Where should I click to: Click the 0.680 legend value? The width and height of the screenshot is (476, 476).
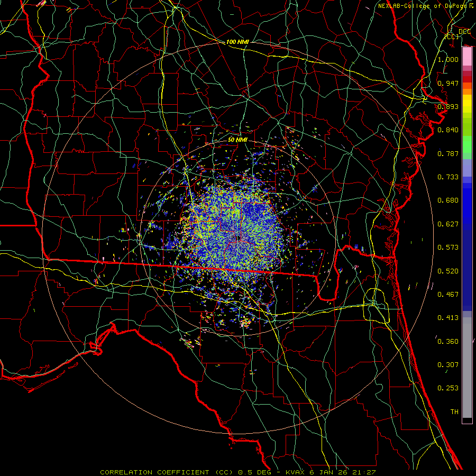pyautogui.click(x=448, y=200)
